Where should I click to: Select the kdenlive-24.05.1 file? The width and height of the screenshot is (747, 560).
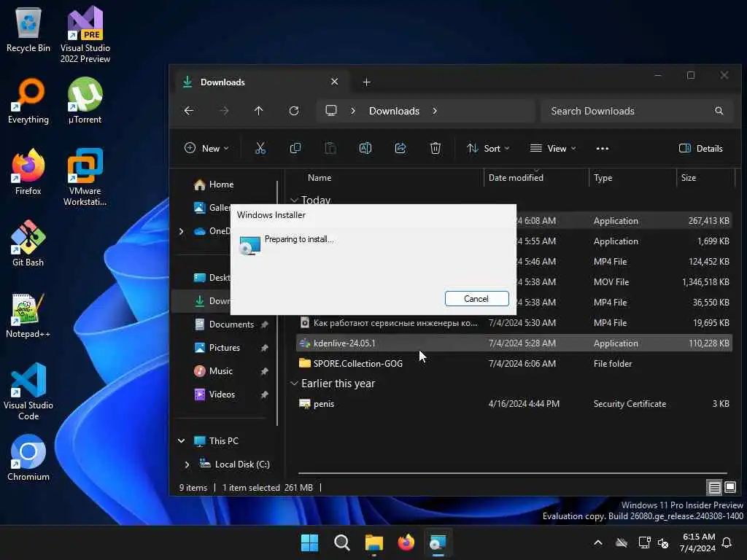point(514,343)
